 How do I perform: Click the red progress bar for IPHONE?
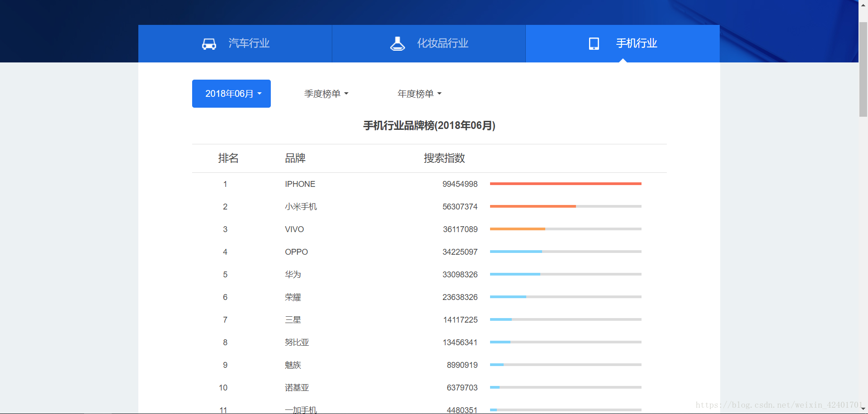tap(566, 184)
